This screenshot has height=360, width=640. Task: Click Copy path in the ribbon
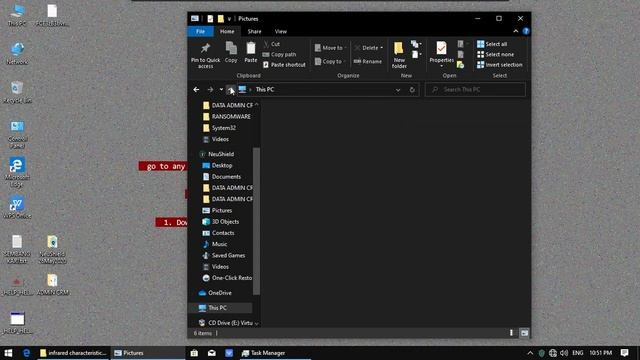pyautogui.click(x=279, y=54)
